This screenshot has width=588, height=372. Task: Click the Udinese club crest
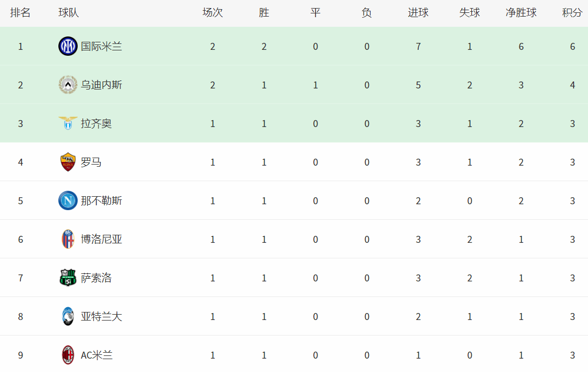click(x=68, y=85)
